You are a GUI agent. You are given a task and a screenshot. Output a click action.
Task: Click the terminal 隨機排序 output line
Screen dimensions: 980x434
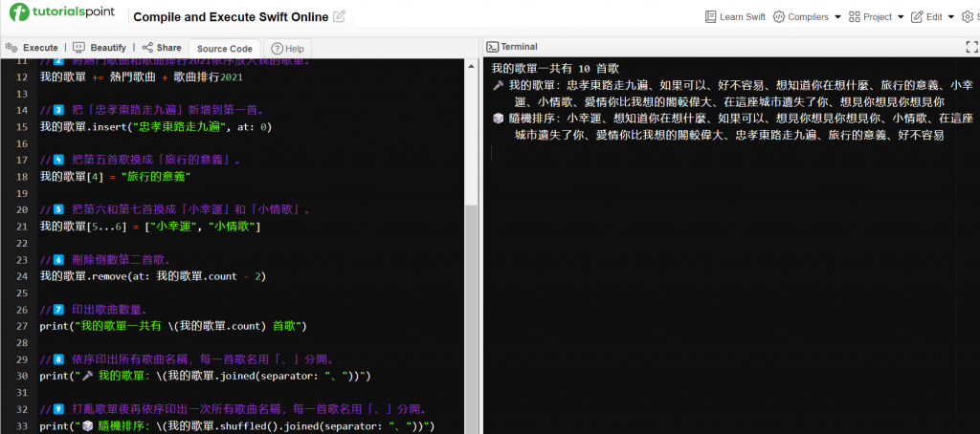point(732,126)
